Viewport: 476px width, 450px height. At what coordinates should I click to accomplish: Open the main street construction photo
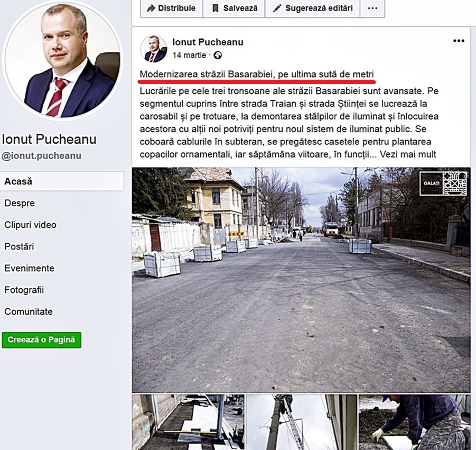click(301, 280)
